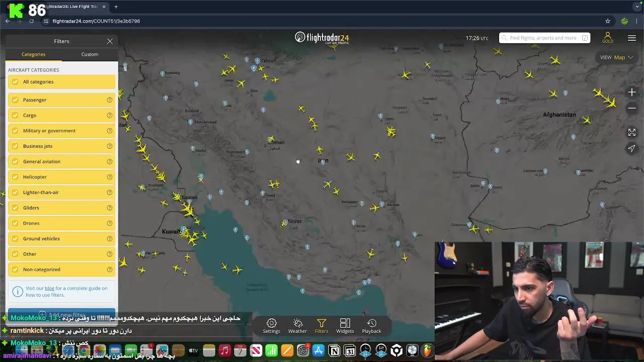644x362 pixels.
Task: Open the blog link
Action: [x=49, y=289]
